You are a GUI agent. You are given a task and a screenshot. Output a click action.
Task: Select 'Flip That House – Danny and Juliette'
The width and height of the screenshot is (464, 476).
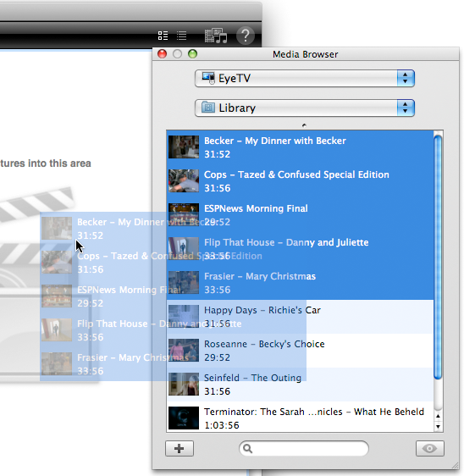click(300, 249)
